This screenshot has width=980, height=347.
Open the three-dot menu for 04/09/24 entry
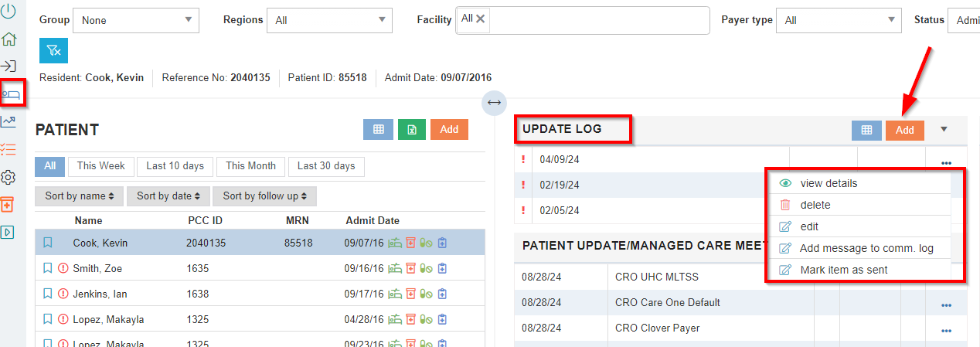coord(946,162)
